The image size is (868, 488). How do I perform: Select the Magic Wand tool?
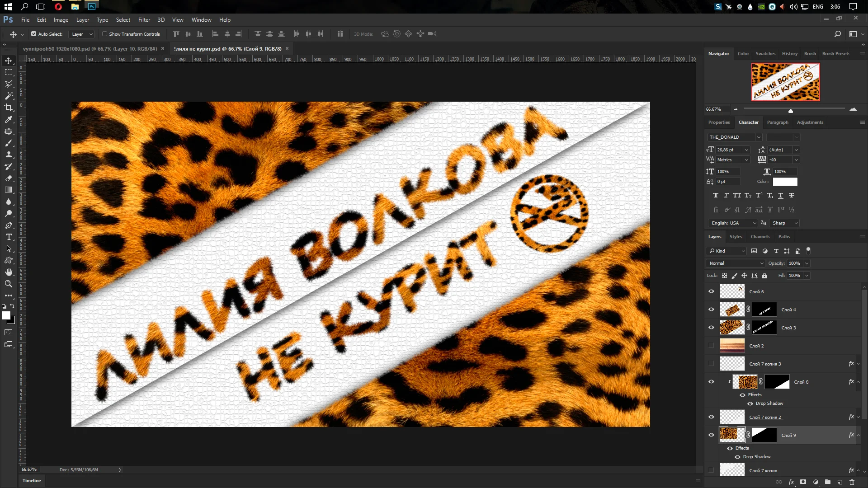click(9, 96)
